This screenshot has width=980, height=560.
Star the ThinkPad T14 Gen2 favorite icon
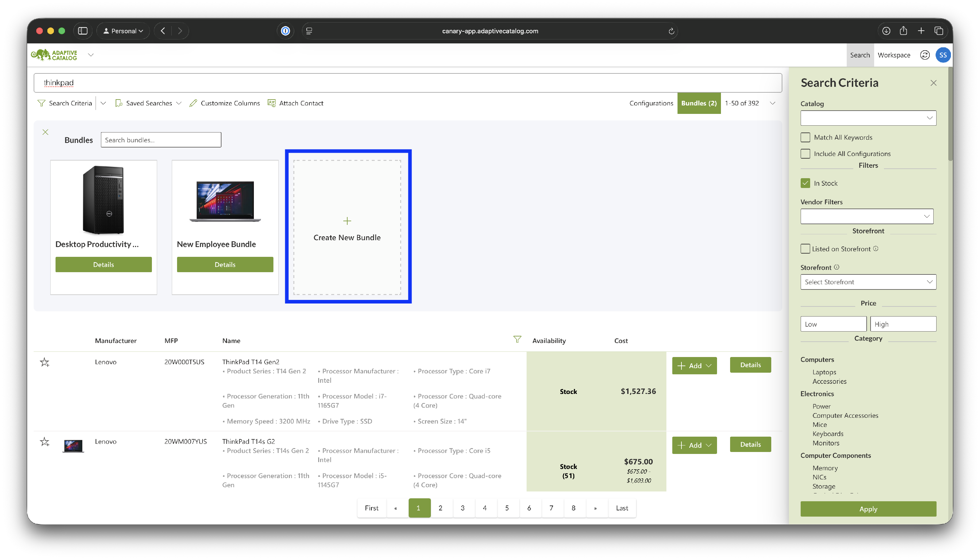point(45,362)
